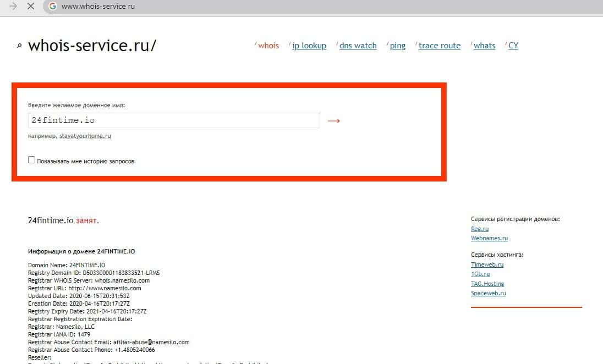Click the address bar URL www.whois-service.ru
Viewport: 603px width, 364px height.
98,7
